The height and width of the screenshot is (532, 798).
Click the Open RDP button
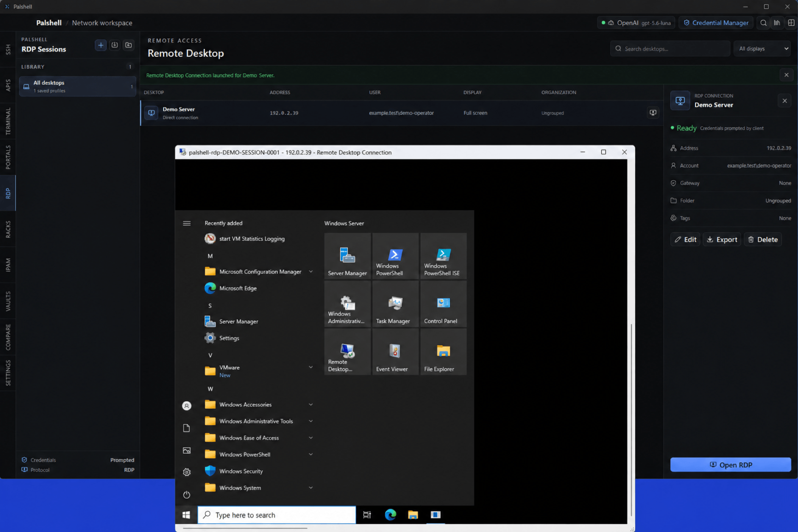point(730,465)
